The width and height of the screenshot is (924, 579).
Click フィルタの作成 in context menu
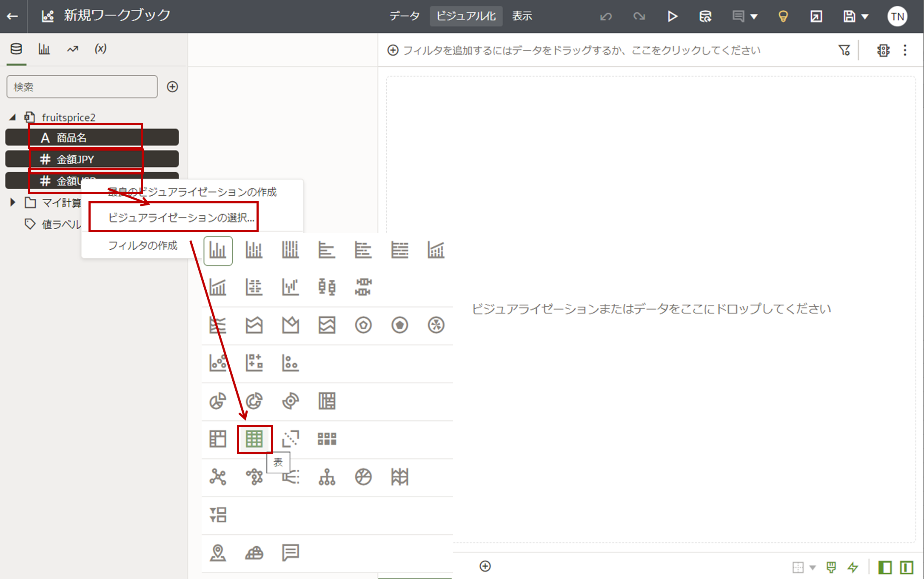point(143,245)
